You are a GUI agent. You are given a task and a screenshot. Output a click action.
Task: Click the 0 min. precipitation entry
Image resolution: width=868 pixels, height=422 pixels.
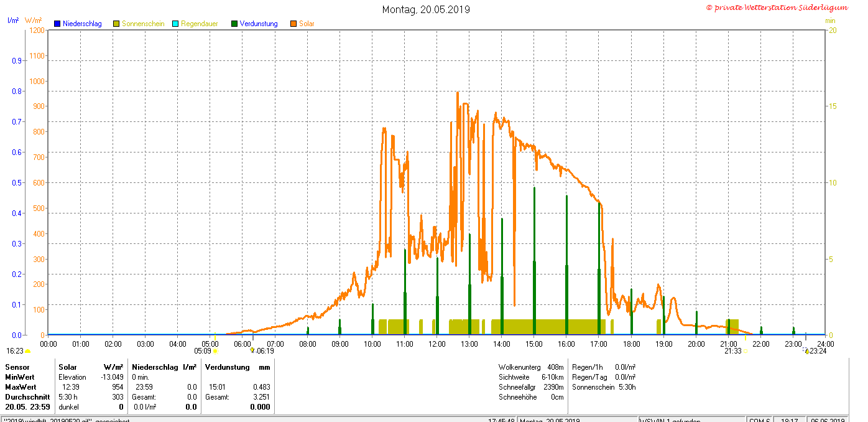point(142,377)
